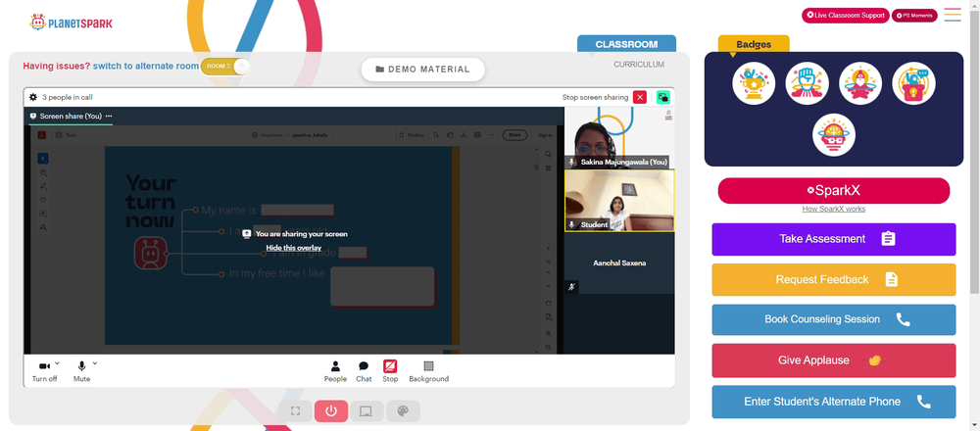Turn off the camera
Screen dimensions: 980x431
point(44,371)
